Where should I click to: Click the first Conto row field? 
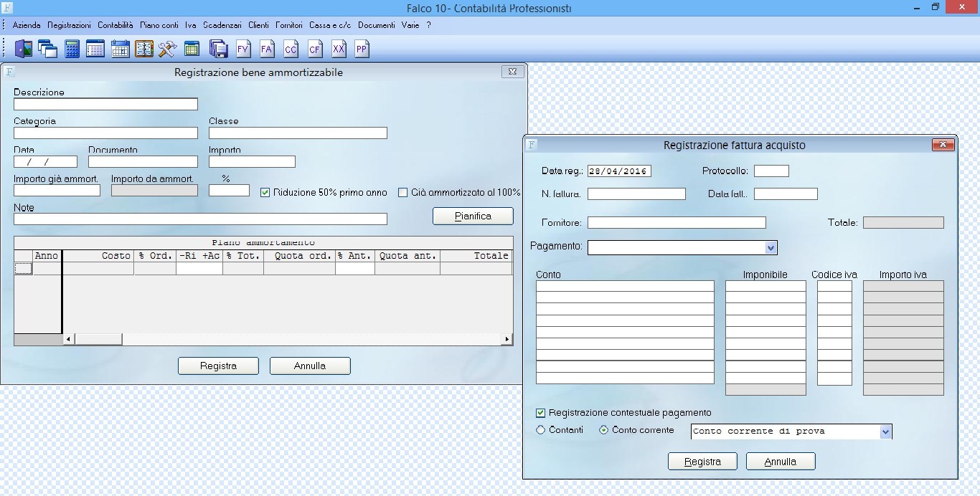pos(625,286)
